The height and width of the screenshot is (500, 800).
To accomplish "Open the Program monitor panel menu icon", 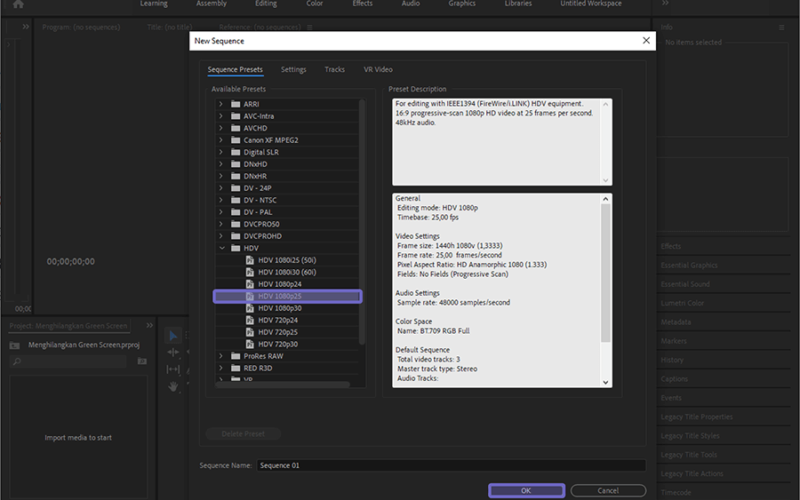I will 310,27.
